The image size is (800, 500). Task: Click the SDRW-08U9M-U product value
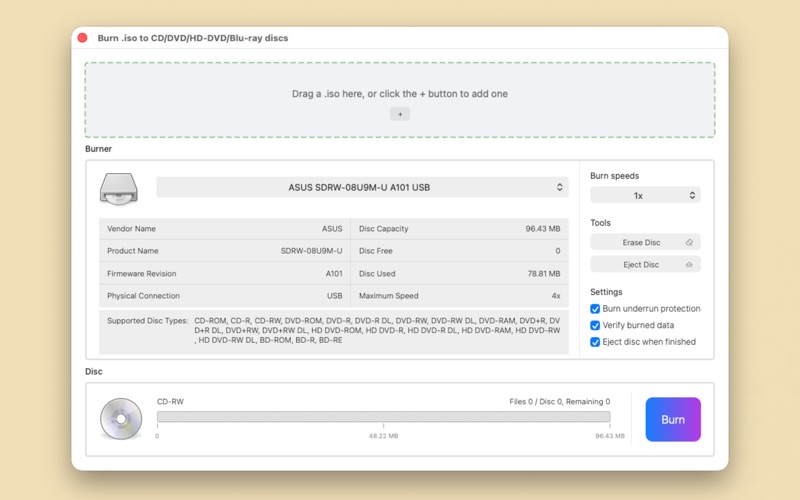coord(311,251)
